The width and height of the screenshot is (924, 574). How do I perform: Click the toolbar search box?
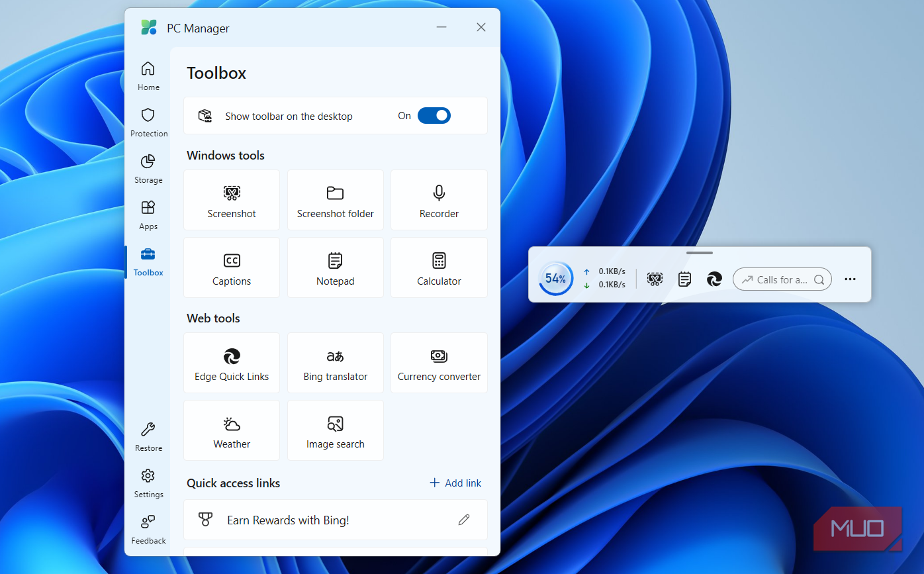782,279
